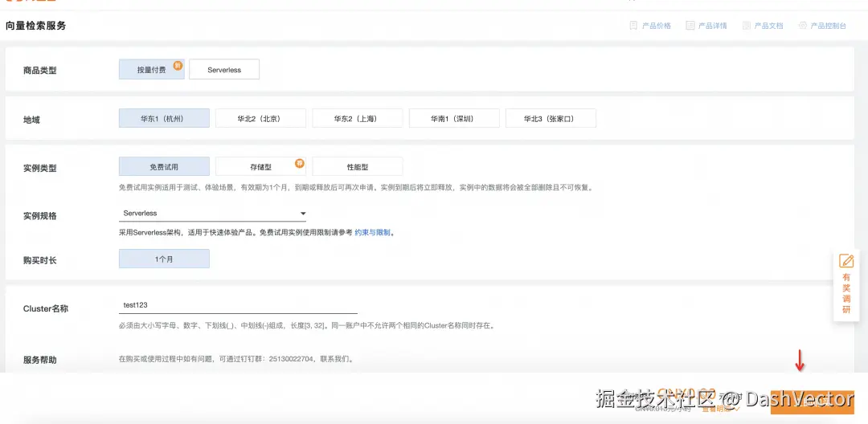The height and width of the screenshot is (424, 868).
Task: Choose region 华东1（杭州）
Action: pos(165,118)
